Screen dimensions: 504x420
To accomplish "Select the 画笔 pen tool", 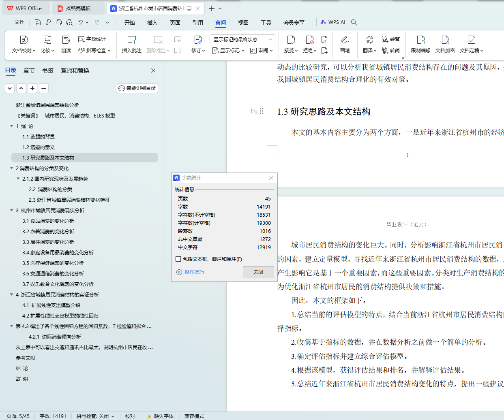I will 345,45.
